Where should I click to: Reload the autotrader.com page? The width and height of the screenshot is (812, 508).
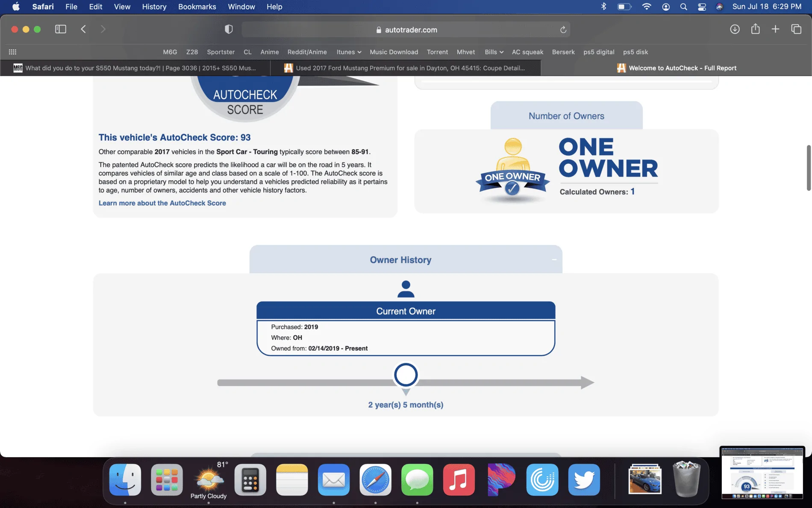click(x=563, y=30)
